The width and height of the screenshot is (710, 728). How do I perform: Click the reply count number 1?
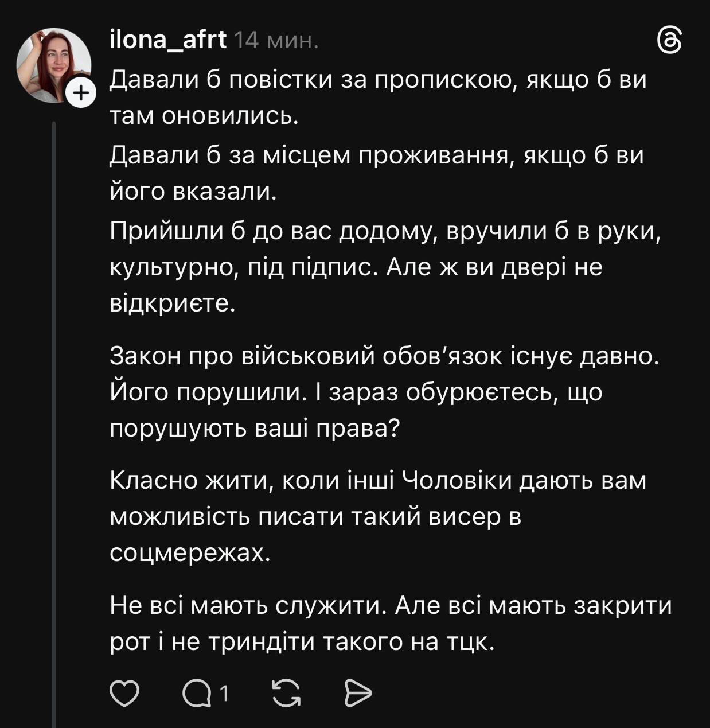click(225, 694)
